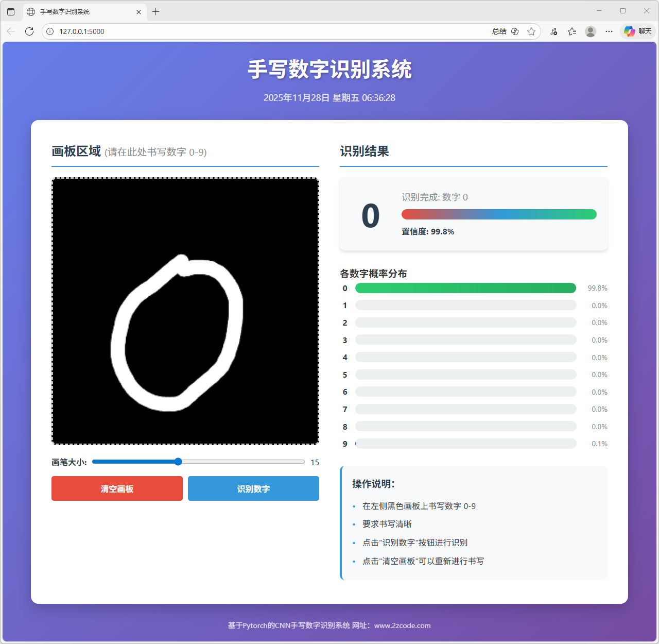Open a new browser tab
This screenshot has width=659, height=644.
(156, 11)
